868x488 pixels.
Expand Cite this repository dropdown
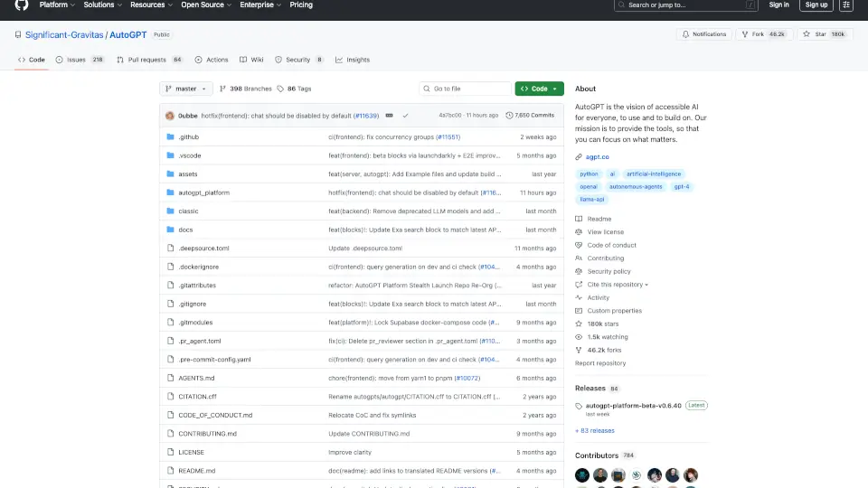[x=618, y=285]
